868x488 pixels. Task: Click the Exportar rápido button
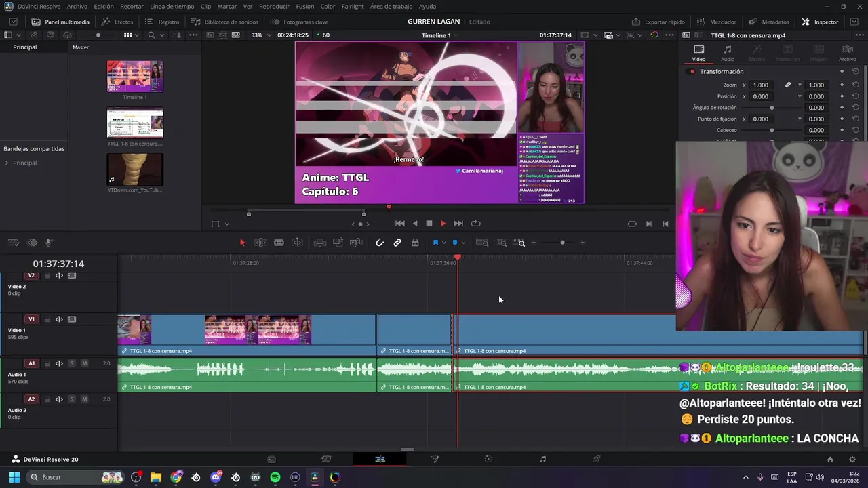658,22
